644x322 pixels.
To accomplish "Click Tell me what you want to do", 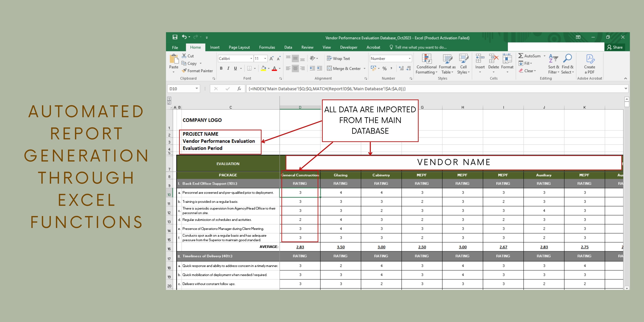I will click(418, 47).
